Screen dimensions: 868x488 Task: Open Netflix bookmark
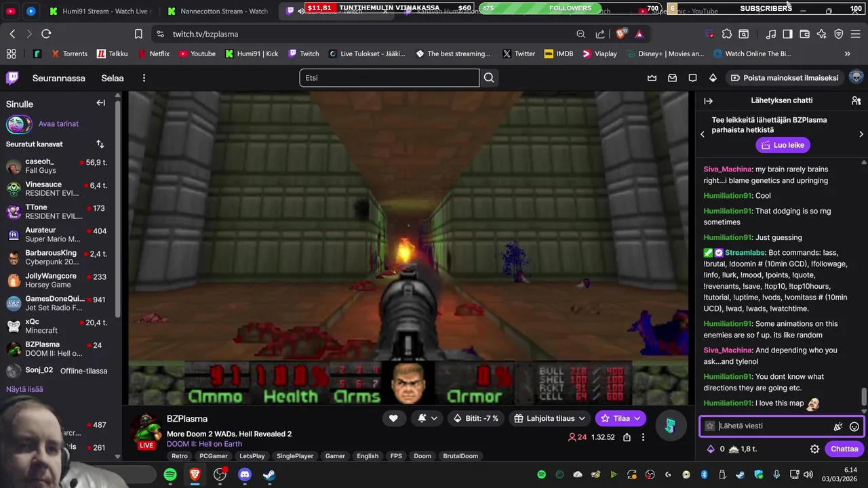pyautogui.click(x=153, y=54)
